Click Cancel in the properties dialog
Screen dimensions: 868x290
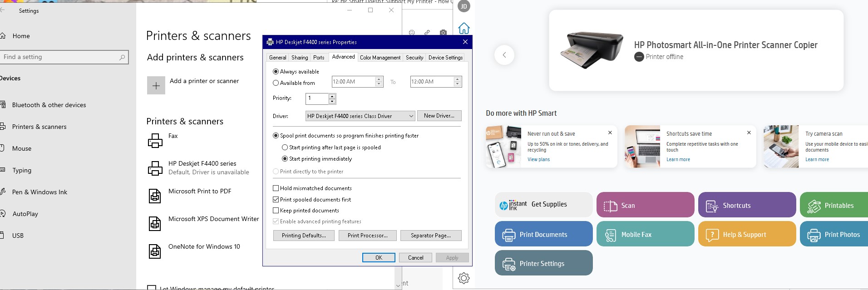click(x=415, y=258)
